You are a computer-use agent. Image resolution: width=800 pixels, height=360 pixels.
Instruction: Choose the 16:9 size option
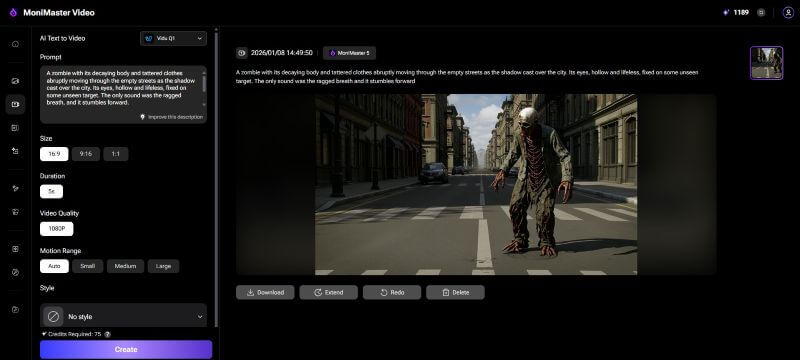54,154
